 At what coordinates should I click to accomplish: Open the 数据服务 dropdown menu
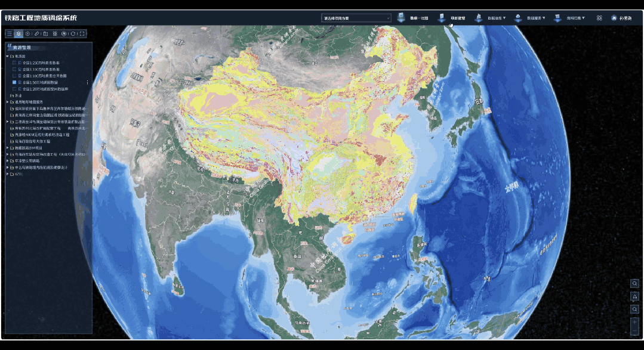click(x=536, y=18)
